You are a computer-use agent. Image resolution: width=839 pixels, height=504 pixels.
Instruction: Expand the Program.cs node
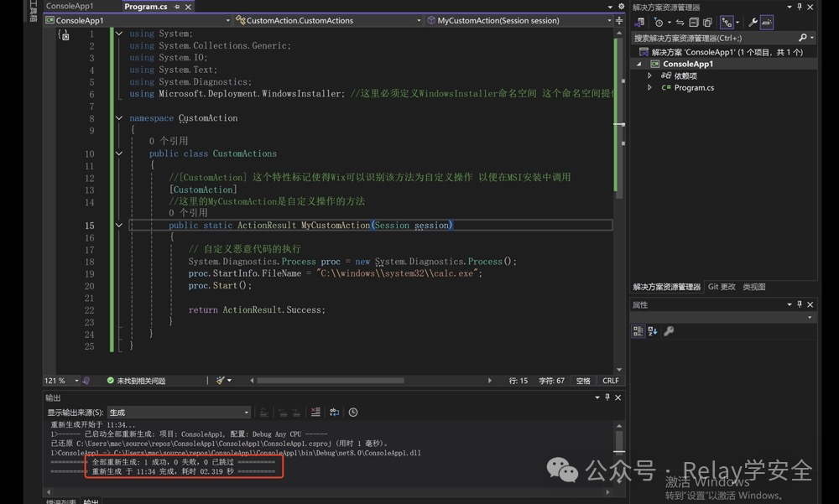(649, 87)
